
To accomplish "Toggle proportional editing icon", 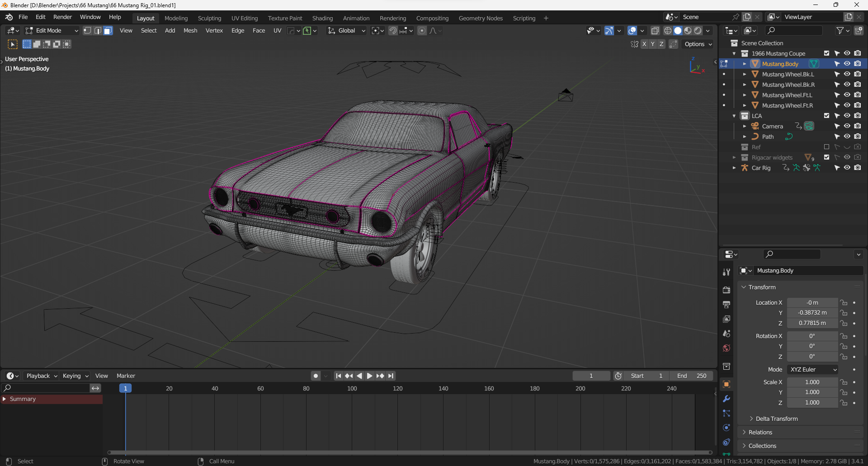I will click(x=422, y=31).
